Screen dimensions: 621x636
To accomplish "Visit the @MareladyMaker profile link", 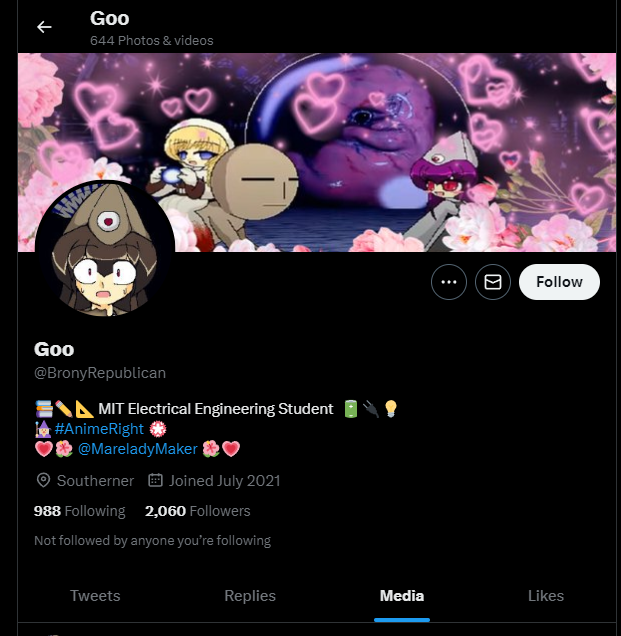I will pyautogui.click(x=138, y=449).
